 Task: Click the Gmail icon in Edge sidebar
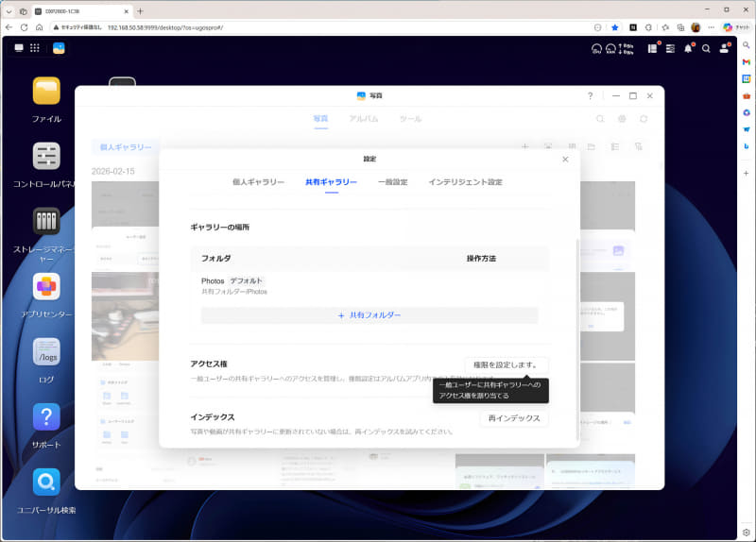tap(747, 62)
